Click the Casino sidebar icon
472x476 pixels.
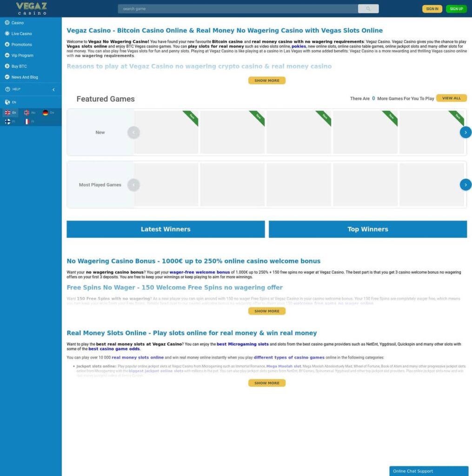pyautogui.click(x=7, y=22)
